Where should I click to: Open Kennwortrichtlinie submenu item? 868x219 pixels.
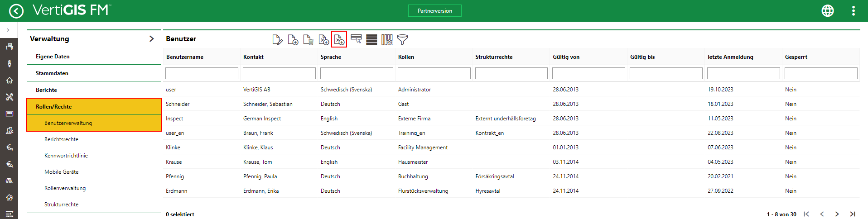66,156
